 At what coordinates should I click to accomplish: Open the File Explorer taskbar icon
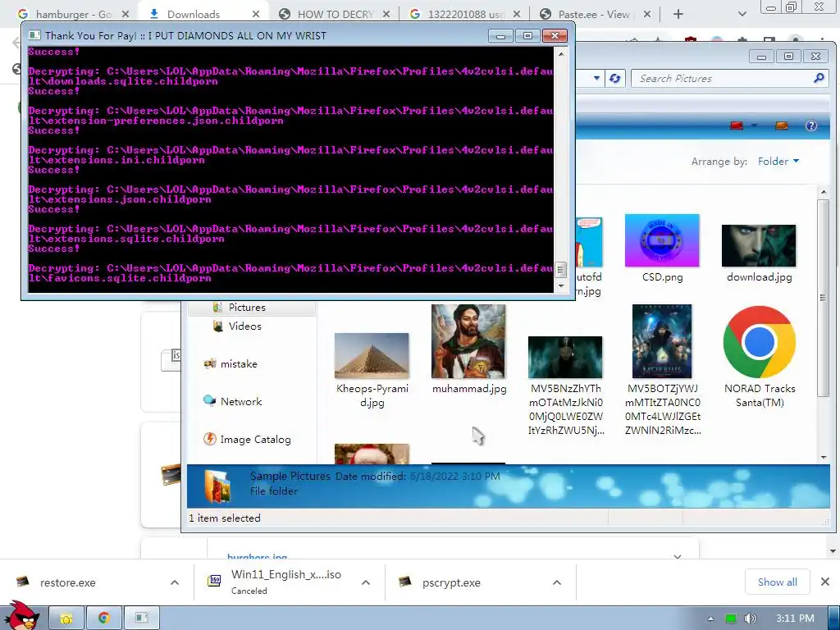pos(66,619)
